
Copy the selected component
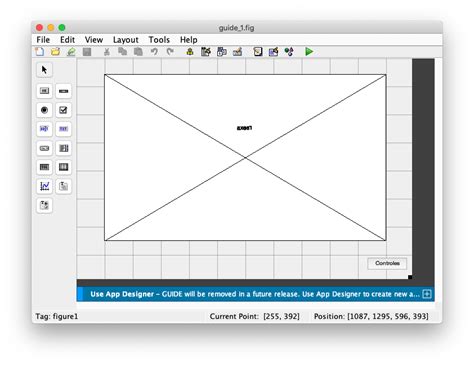122,52
